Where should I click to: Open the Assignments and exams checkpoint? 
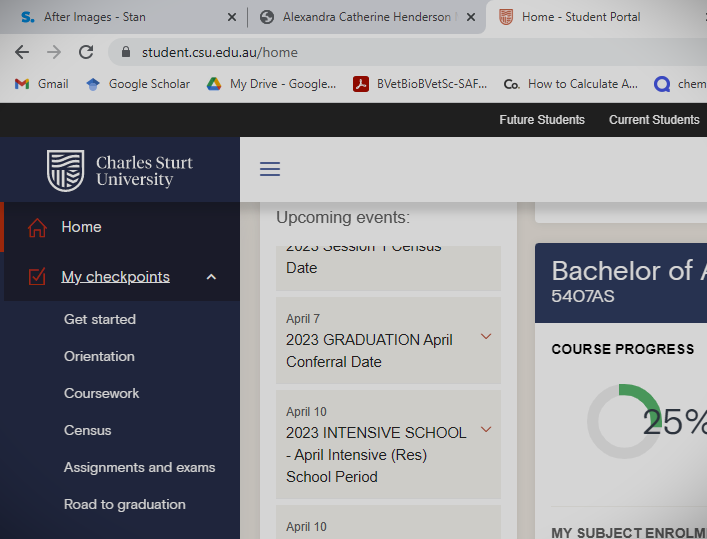pyautogui.click(x=139, y=467)
